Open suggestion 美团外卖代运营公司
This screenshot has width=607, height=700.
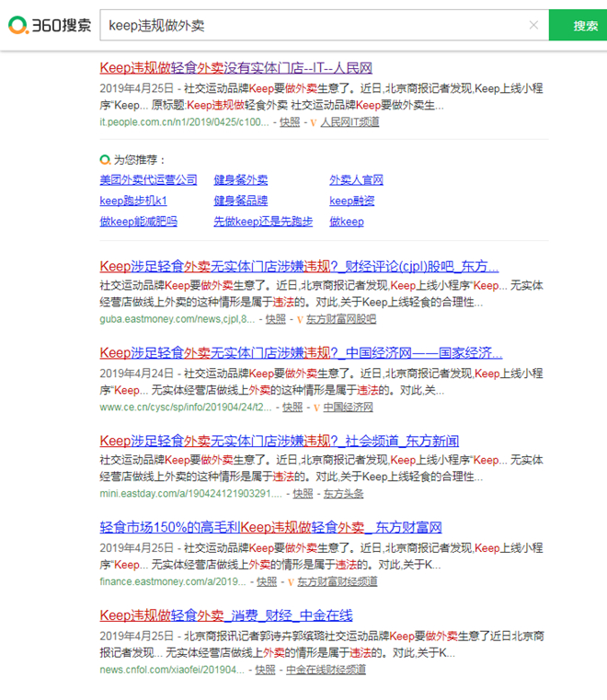pyautogui.click(x=148, y=180)
